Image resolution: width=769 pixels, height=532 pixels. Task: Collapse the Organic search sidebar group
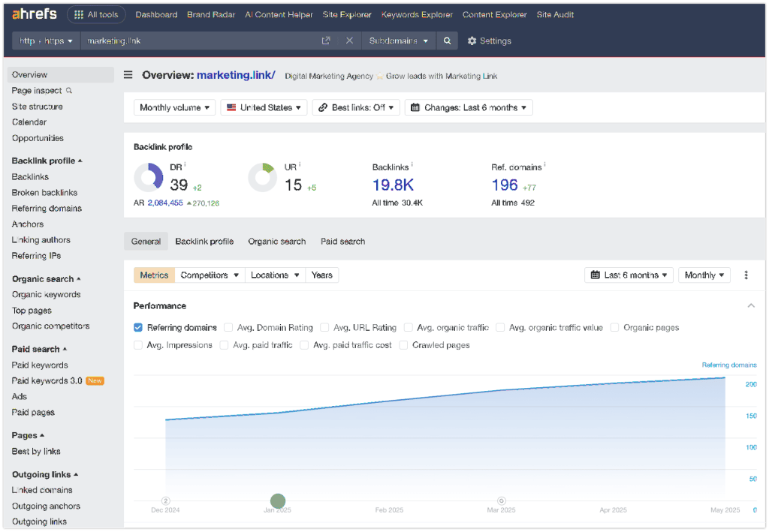pyautogui.click(x=46, y=278)
